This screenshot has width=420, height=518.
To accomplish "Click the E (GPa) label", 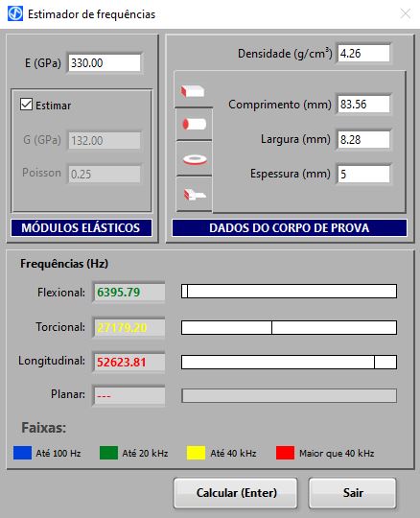I will (x=43, y=62).
